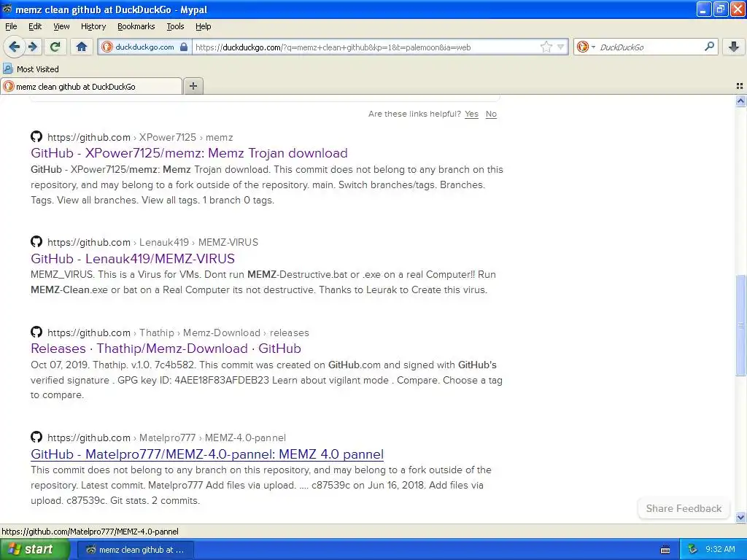The height and width of the screenshot is (560, 747).
Task: Click the system tray network icon
Action: click(692, 550)
